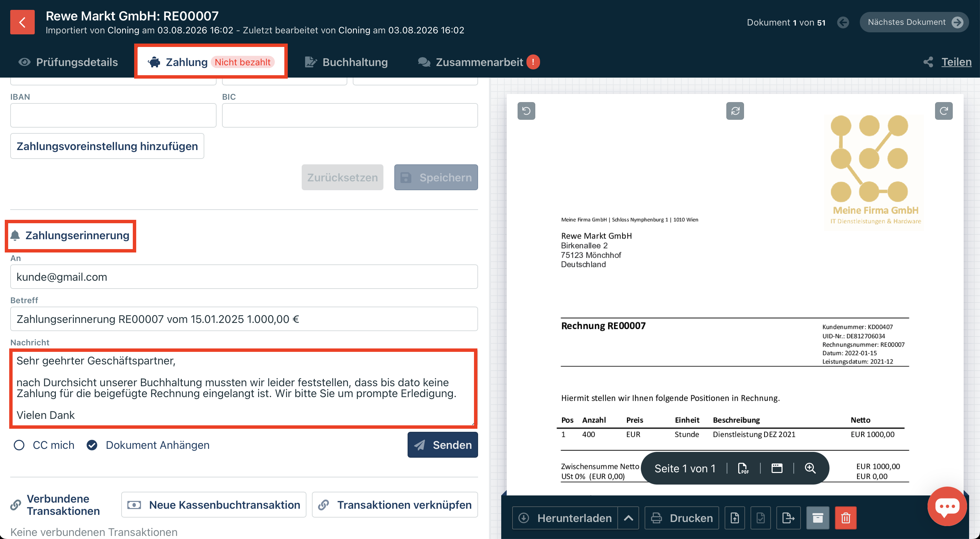Create a Neue Kassenbuchtransaktion
This screenshot has height=539, width=980.
click(x=214, y=505)
